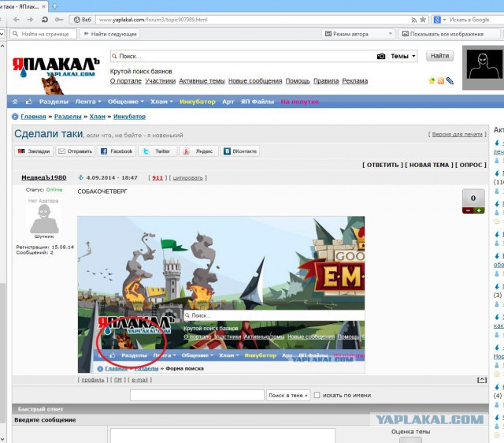Share via Facebook button
The height and width of the screenshot is (443, 504).
(x=117, y=151)
